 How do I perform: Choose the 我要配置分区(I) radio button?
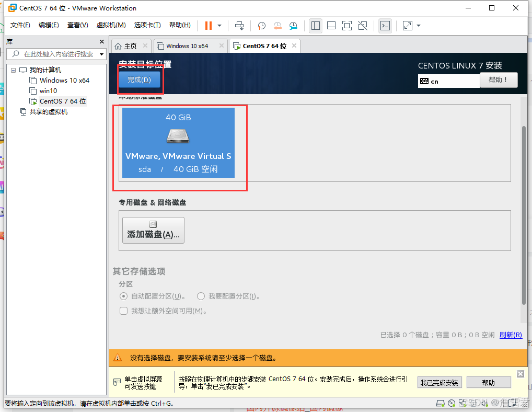(x=201, y=296)
